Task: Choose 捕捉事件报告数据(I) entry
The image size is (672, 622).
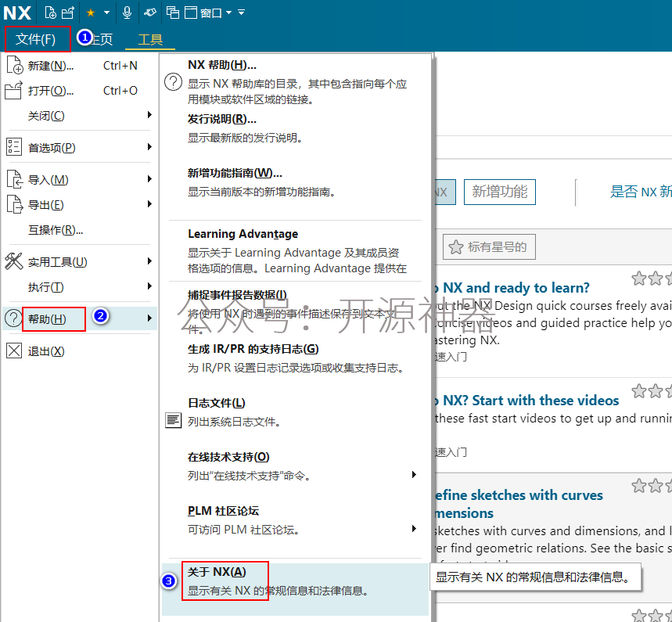Action: (296, 312)
